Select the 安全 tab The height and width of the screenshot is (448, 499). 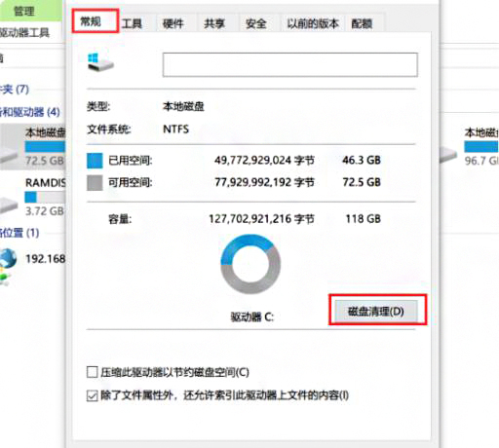(256, 23)
